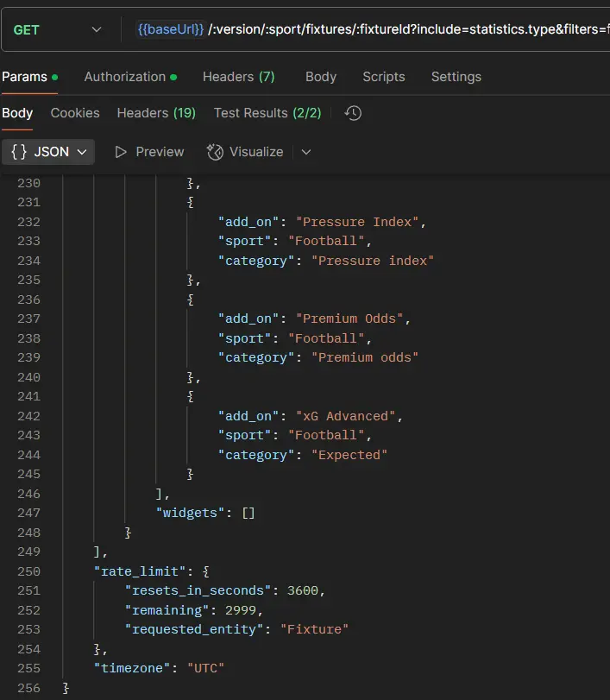Click the "rate_limit" key
Viewport: 610px width, 700px height.
pos(140,571)
